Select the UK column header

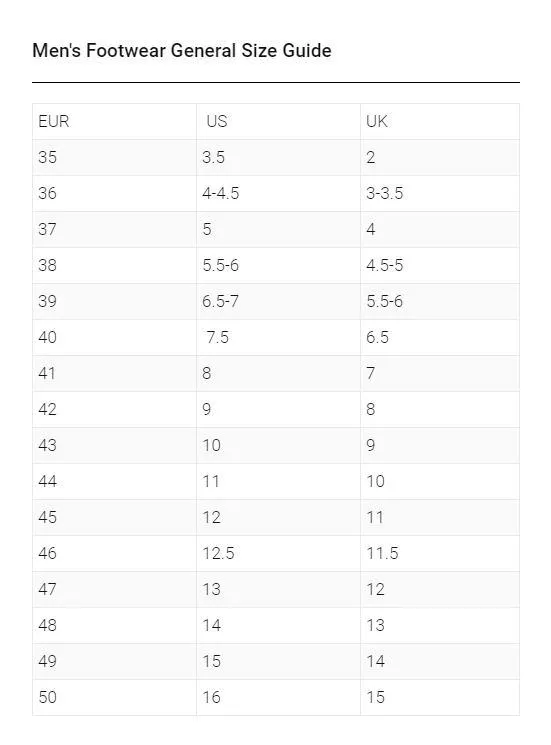(440, 122)
